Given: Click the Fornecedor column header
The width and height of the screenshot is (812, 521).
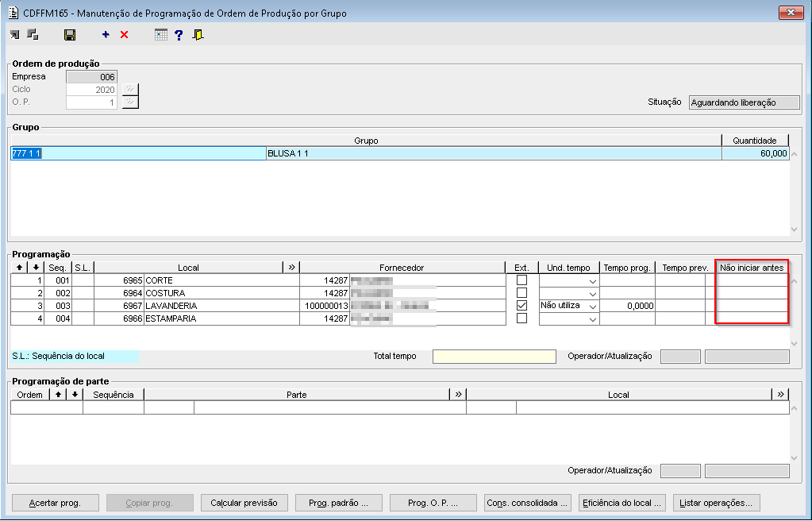Looking at the screenshot, I should [x=402, y=268].
